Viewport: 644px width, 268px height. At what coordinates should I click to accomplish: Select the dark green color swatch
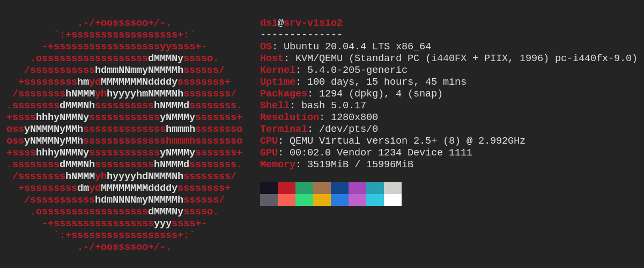click(304, 188)
